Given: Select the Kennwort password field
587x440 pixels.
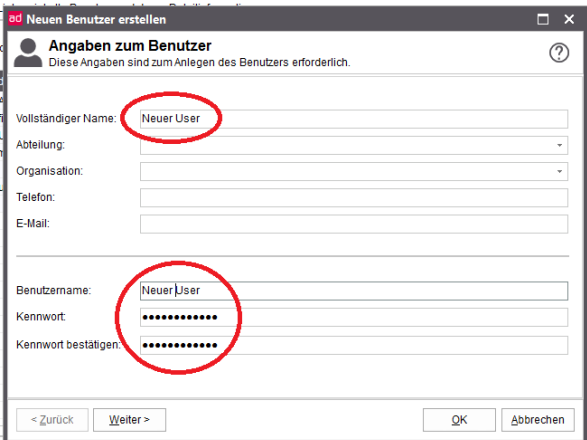Looking at the screenshot, I should point(354,317).
